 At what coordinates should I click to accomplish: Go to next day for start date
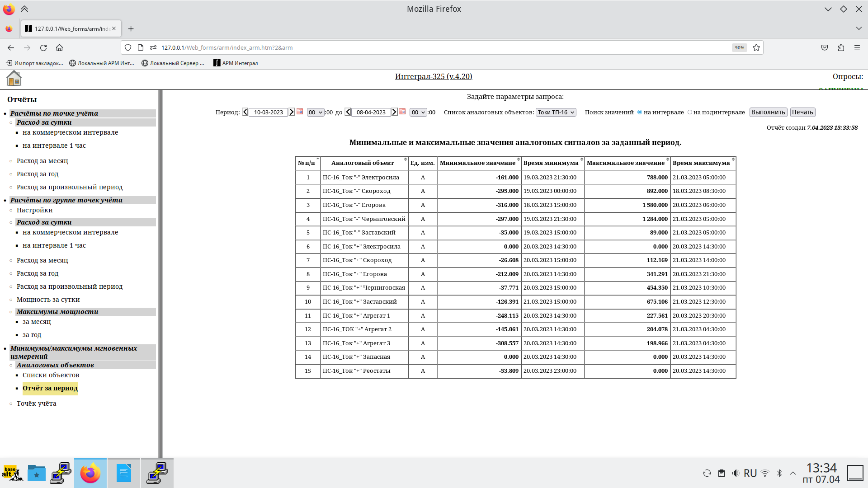[292, 112]
